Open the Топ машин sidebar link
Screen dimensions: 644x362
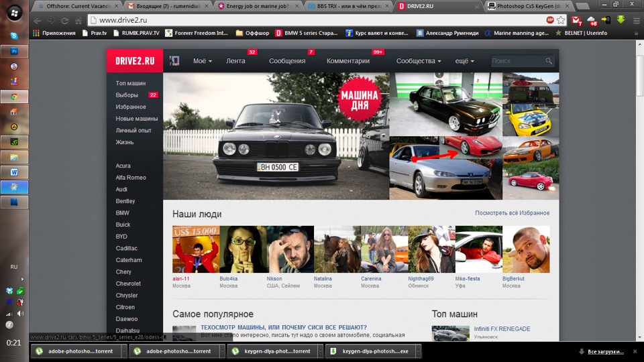coord(131,83)
